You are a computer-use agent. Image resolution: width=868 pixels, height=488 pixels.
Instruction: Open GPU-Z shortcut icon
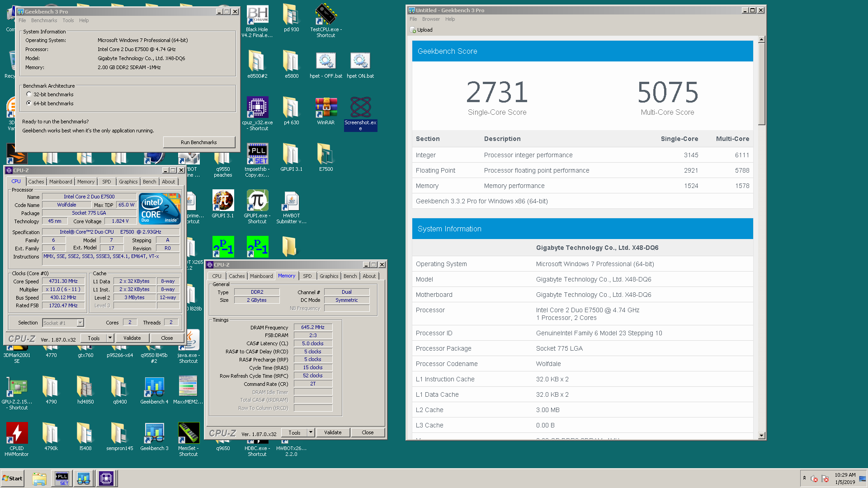(17, 393)
